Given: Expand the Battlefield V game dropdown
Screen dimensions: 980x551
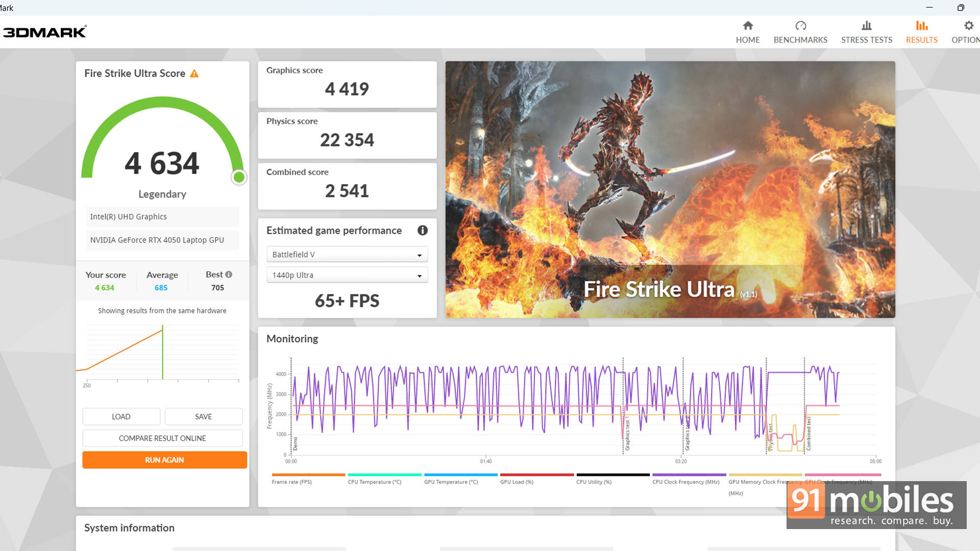Looking at the screenshot, I should tap(347, 255).
